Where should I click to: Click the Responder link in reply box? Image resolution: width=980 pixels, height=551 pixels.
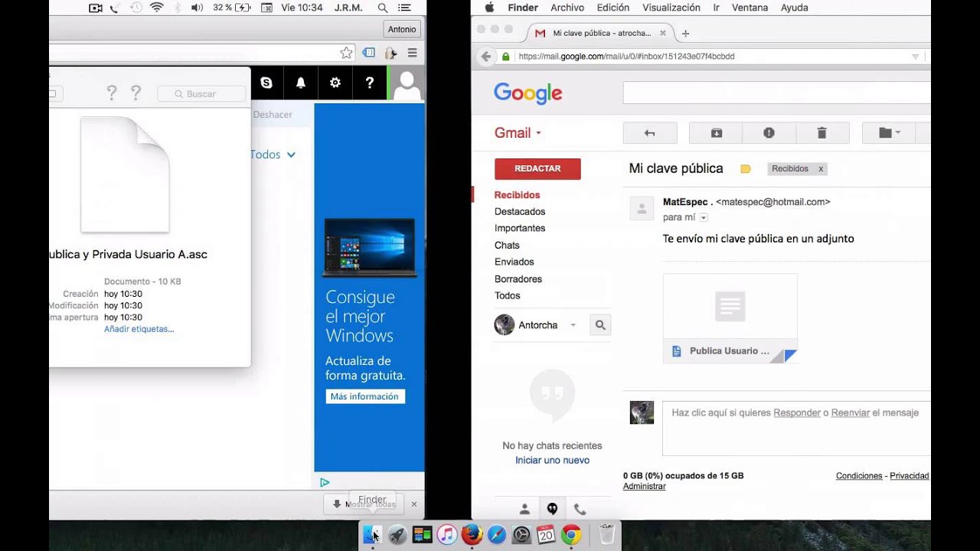tap(797, 413)
